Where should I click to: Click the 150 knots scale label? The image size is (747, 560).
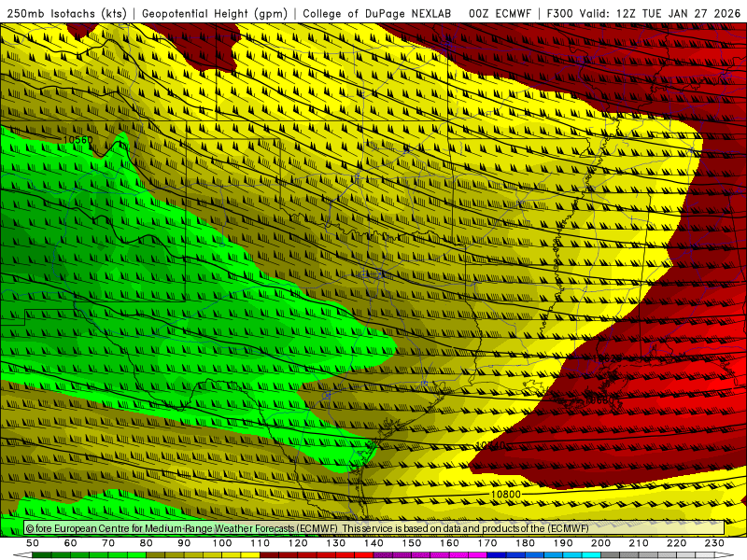tap(412, 543)
